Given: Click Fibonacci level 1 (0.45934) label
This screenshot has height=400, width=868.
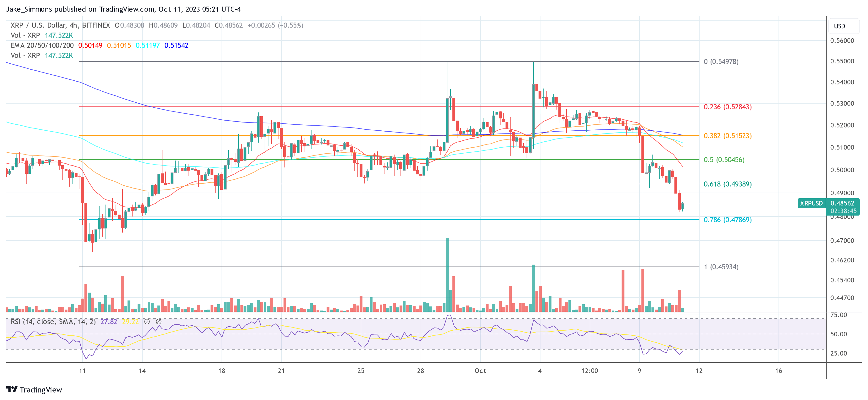Looking at the screenshot, I should tap(721, 267).
